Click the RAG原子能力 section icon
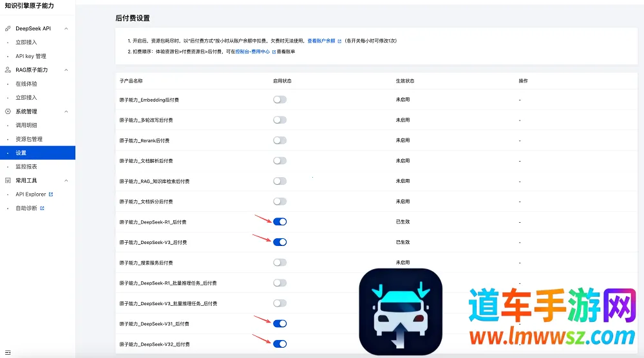The width and height of the screenshot is (644, 358). [8, 70]
